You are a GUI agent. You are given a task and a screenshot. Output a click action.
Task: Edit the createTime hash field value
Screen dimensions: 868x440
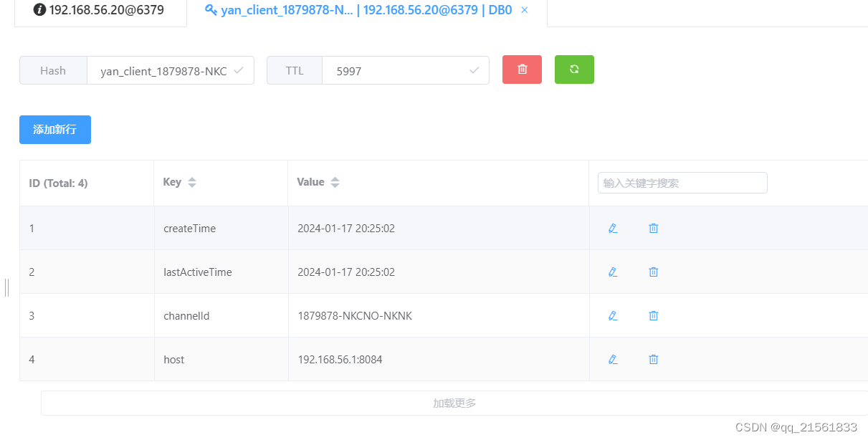coord(613,228)
